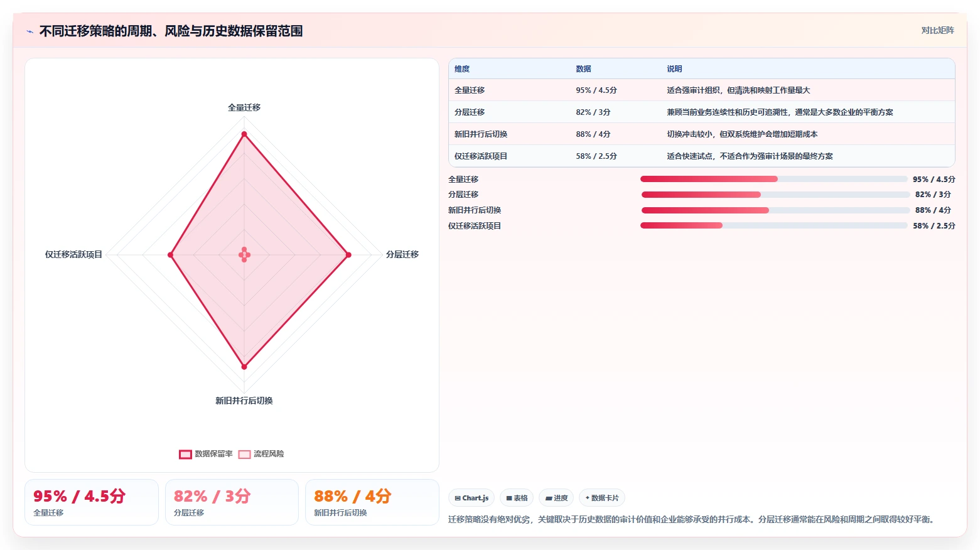The width and height of the screenshot is (980, 550).
Task: Click radar data point at 仅迁移活跃项目 vertex
Action: click(170, 255)
